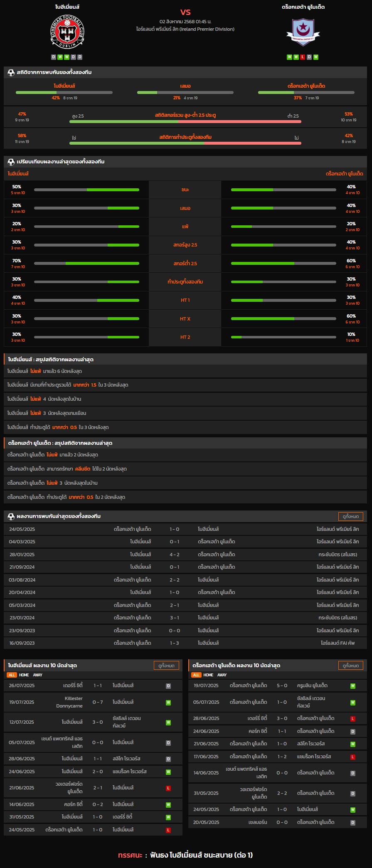Click the red L badge under Drogheda crest
Image resolution: width=372 pixels, height=868 pixels.
point(303,57)
